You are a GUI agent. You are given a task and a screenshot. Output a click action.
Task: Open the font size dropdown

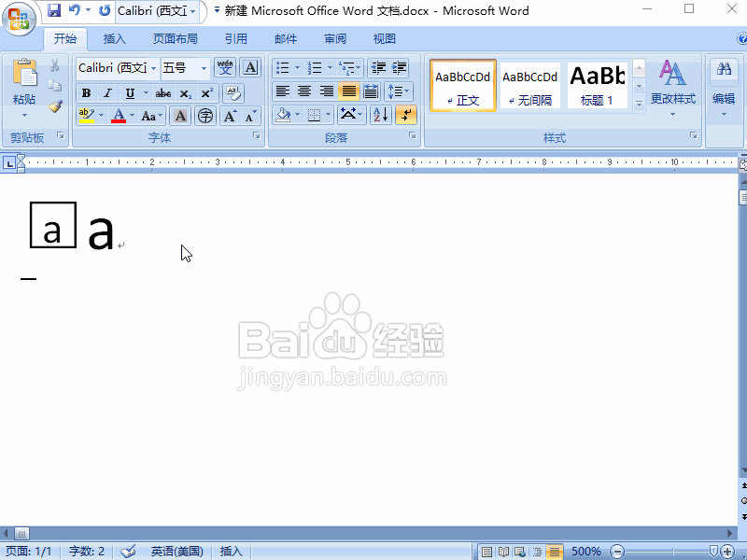tap(204, 67)
